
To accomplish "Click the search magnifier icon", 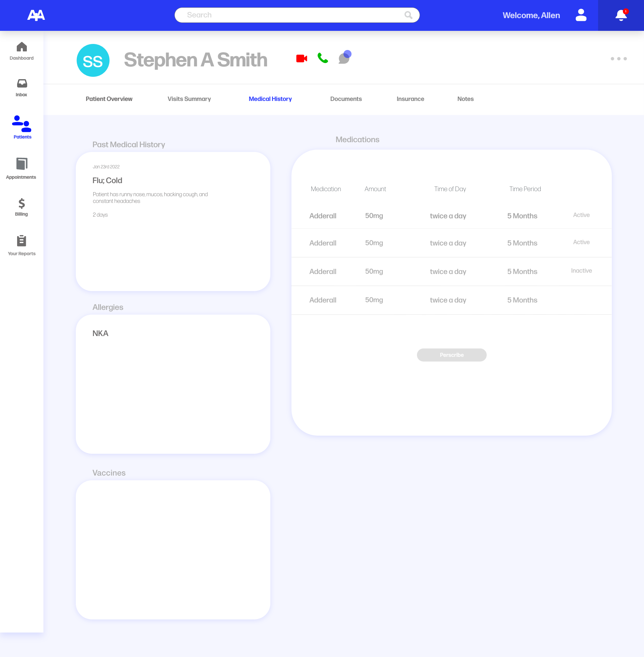I will click(x=408, y=15).
